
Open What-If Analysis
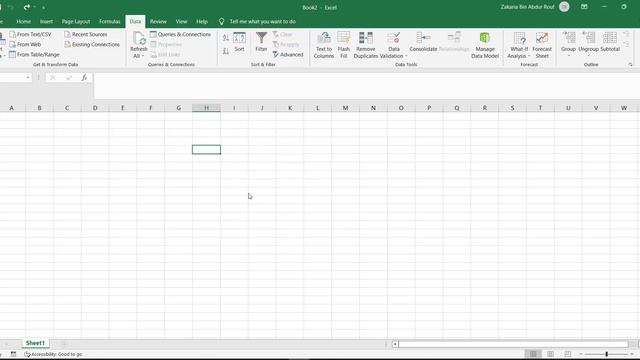pyautogui.click(x=519, y=45)
